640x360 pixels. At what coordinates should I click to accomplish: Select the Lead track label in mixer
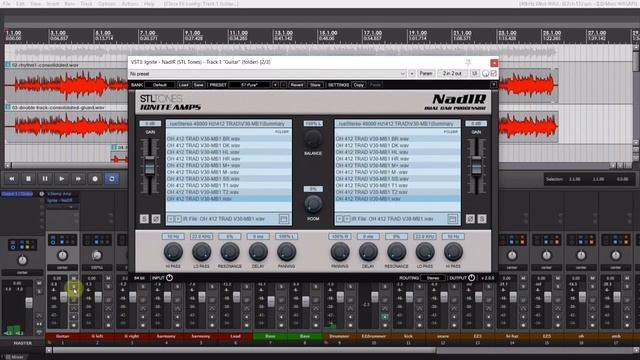235,336
